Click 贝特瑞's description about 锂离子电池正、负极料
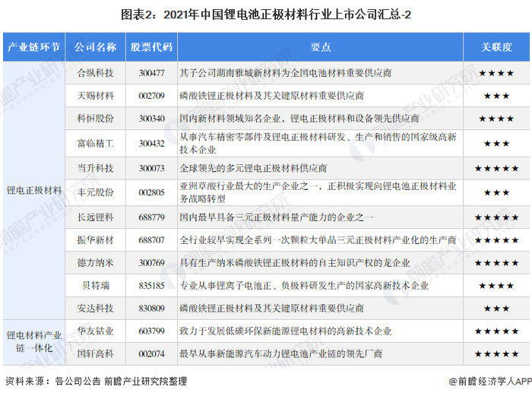The width and height of the screenshot is (532, 396). coord(304,286)
